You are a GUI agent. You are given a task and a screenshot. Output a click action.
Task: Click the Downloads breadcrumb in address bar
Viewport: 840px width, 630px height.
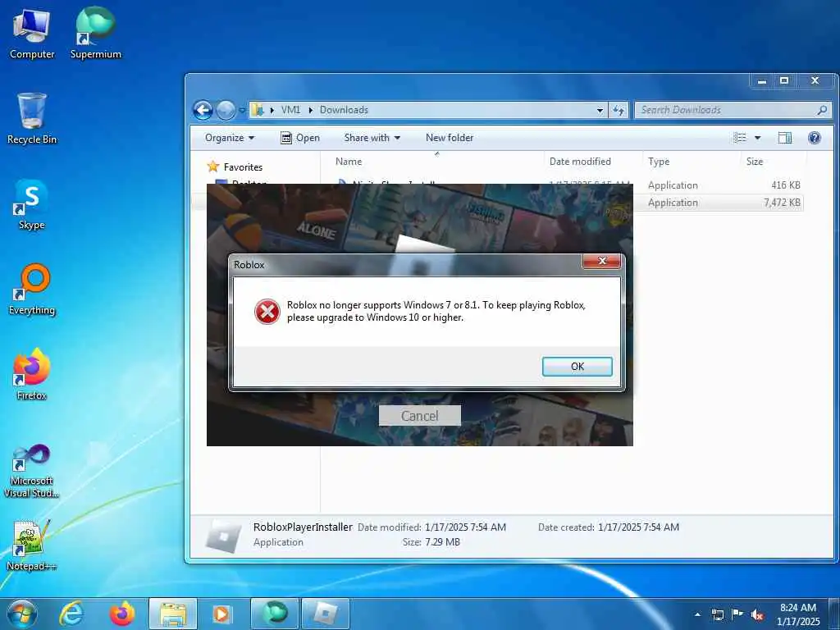(x=344, y=110)
